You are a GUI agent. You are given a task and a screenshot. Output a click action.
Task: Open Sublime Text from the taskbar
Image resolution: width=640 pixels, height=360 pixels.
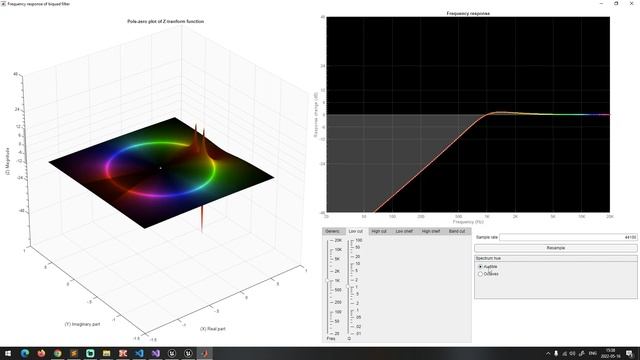(74, 353)
